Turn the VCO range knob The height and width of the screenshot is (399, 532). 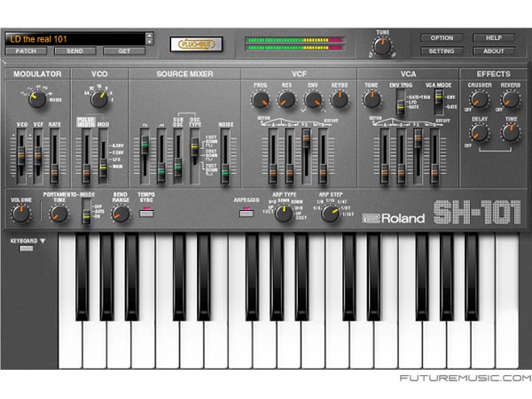click(x=99, y=98)
